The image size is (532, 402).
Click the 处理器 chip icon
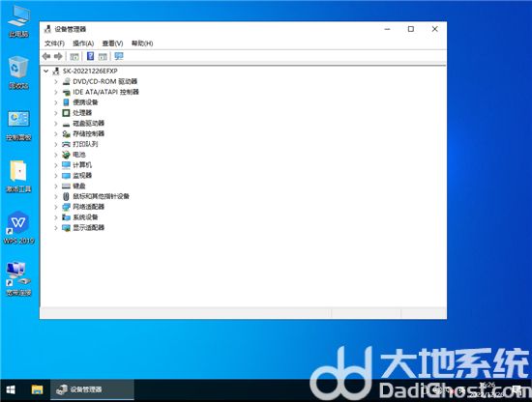67,113
